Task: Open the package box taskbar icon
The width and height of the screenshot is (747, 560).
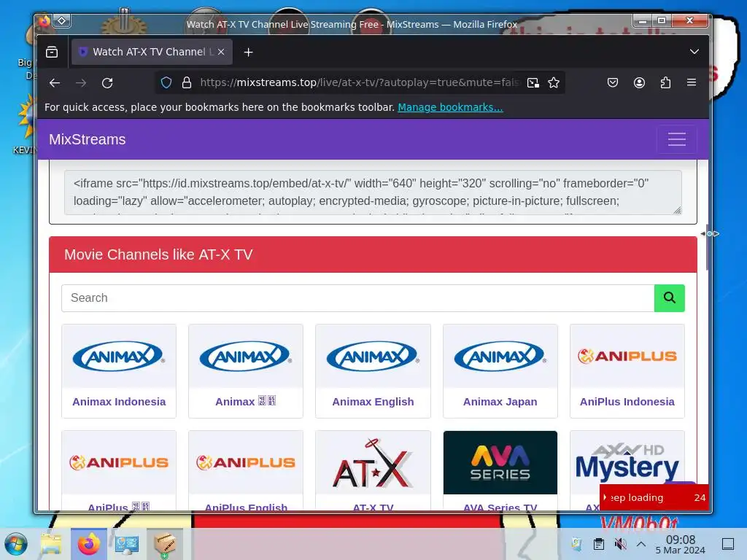Action: [165, 544]
